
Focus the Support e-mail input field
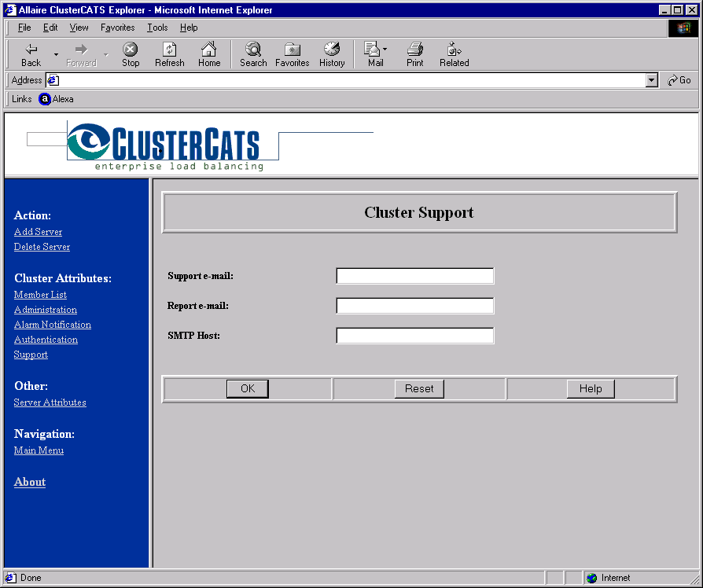pyautogui.click(x=414, y=276)
